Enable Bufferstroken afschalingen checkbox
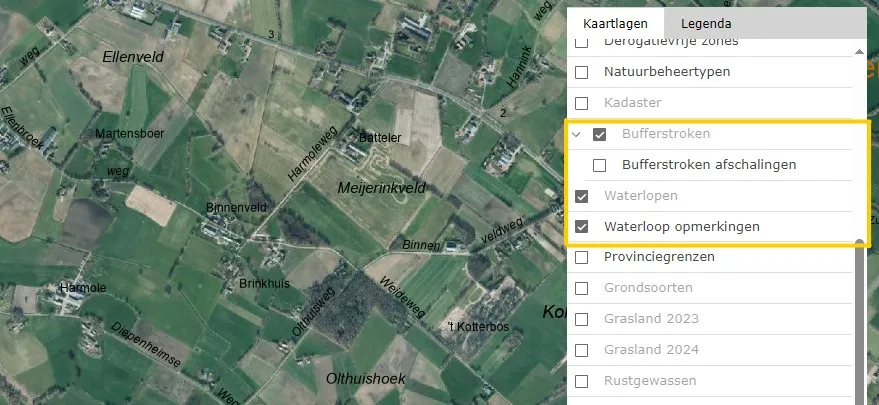Viewport: 879px width, 405px height. (599, 165)
